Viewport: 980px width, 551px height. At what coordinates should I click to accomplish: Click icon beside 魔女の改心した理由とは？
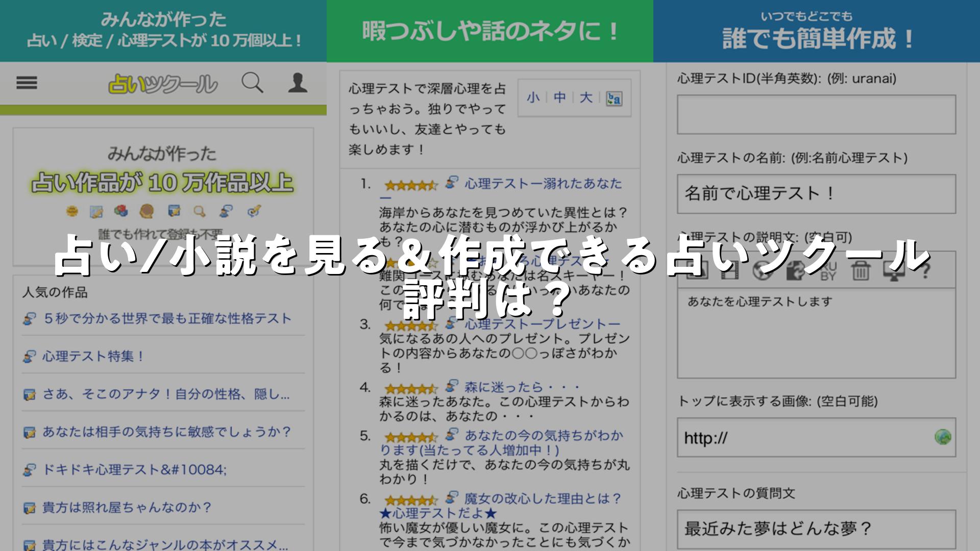[452, 497]
